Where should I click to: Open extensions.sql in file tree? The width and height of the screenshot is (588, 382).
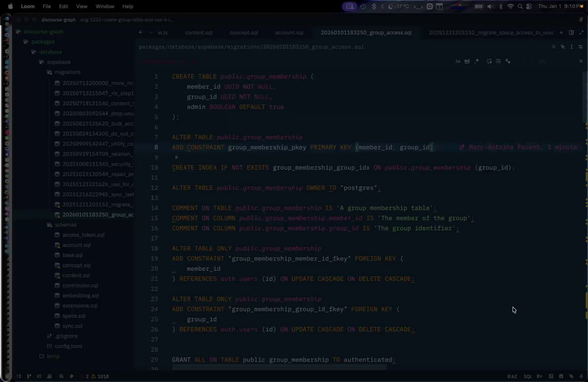[x=80, y=306]
